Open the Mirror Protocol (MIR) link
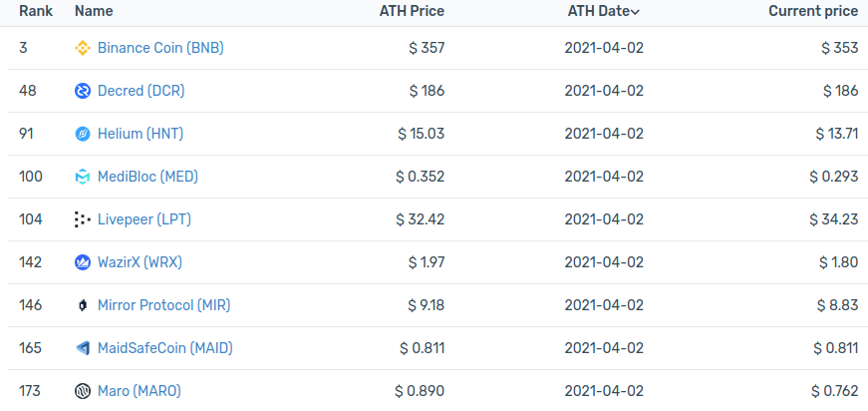 (163, 305)
